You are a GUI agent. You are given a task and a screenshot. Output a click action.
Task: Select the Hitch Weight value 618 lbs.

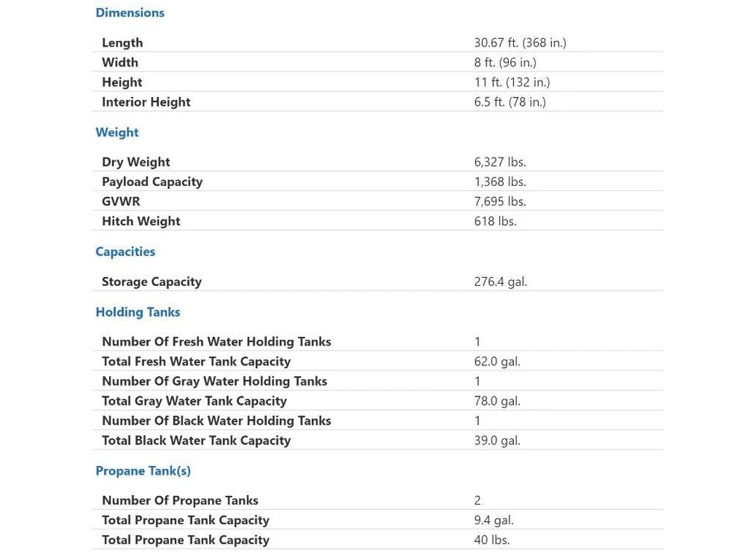495,221
